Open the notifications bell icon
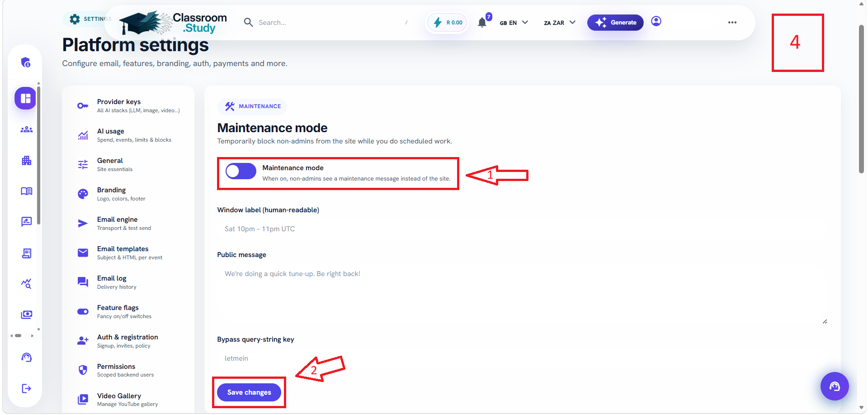This screenshot has height=415, width=868. (482, 23)
